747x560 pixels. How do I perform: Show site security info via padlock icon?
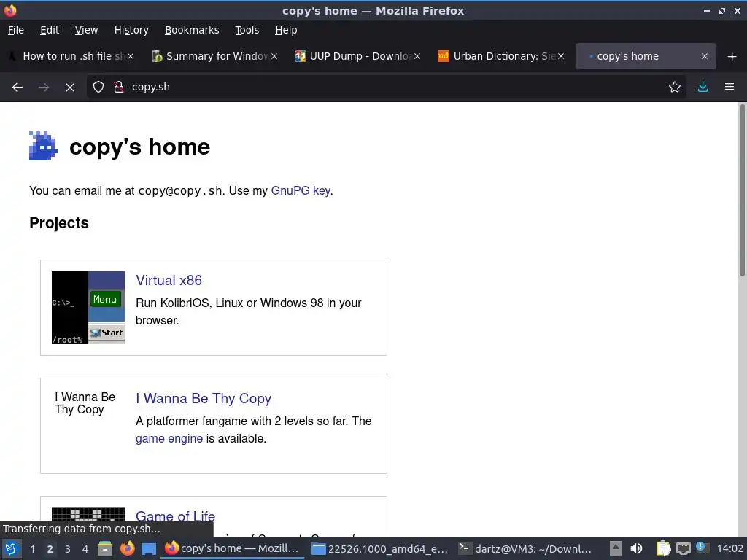click(x=119, y=87)
